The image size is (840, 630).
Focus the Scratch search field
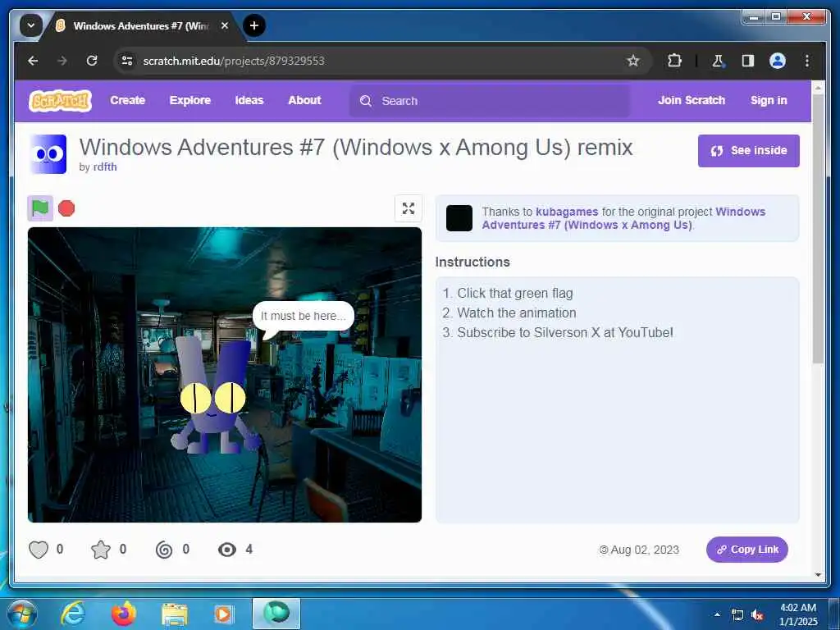(x=490, y=101)
